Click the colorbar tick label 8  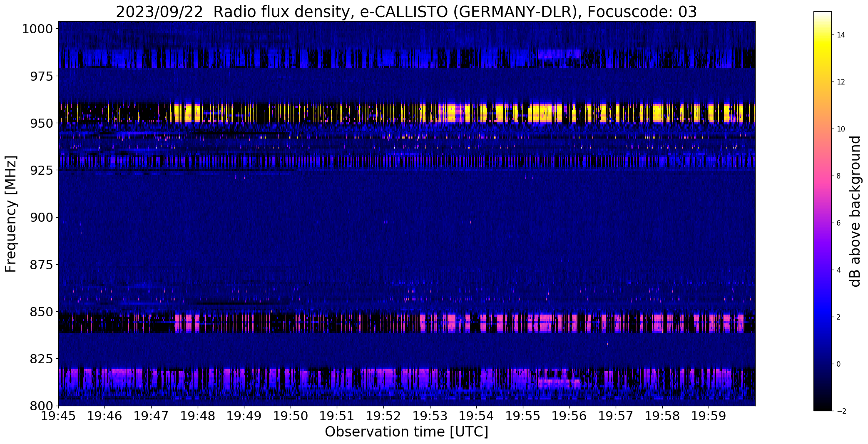(x=838, y=176)
